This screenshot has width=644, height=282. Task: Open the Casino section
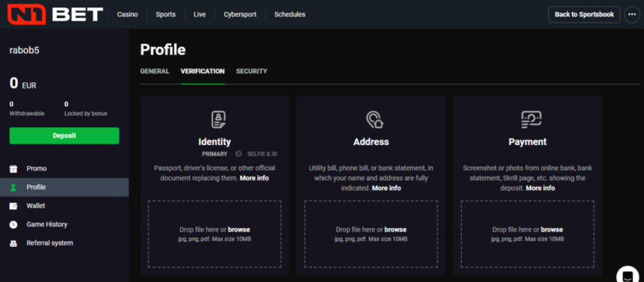click(127, 14)
